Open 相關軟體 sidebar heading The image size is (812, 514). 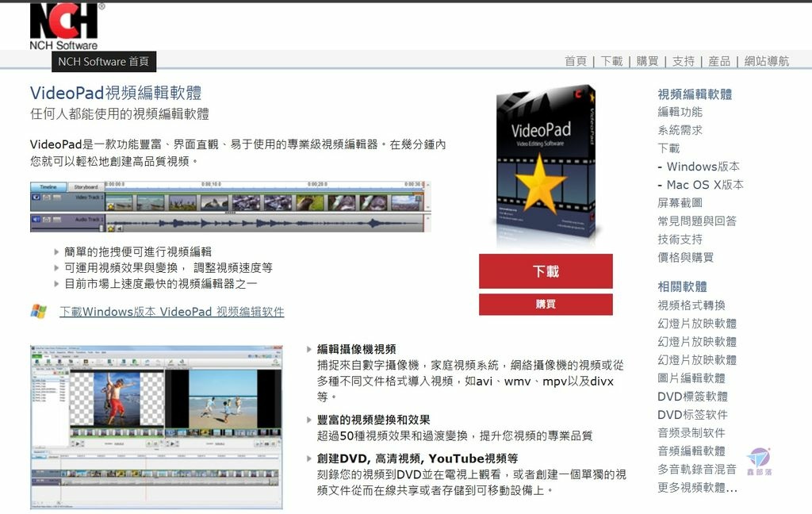coord(682,286)
